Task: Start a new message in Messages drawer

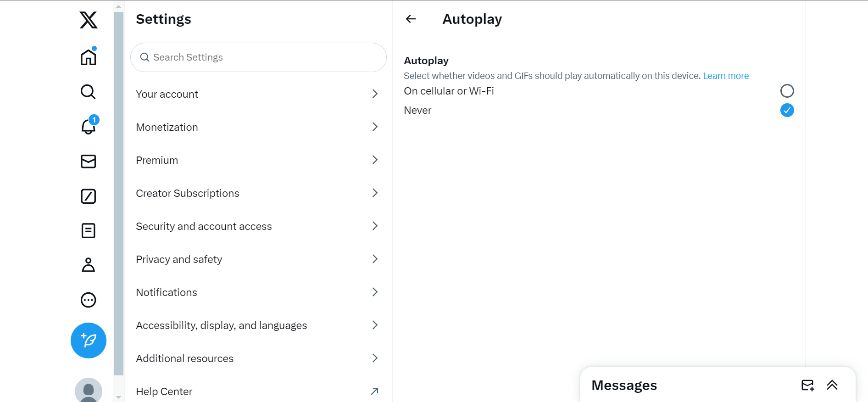Action: click(807, 385)
